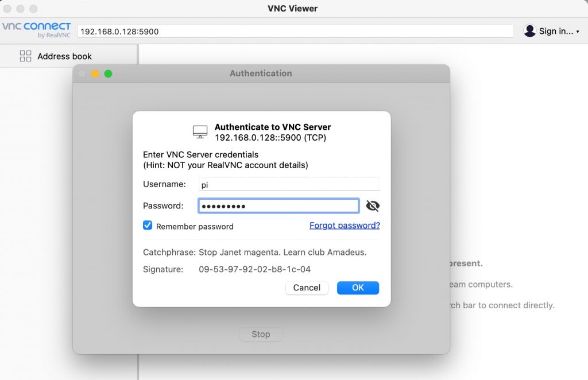
Task: Click the Catchphrase: label
Action: point(169,252)
